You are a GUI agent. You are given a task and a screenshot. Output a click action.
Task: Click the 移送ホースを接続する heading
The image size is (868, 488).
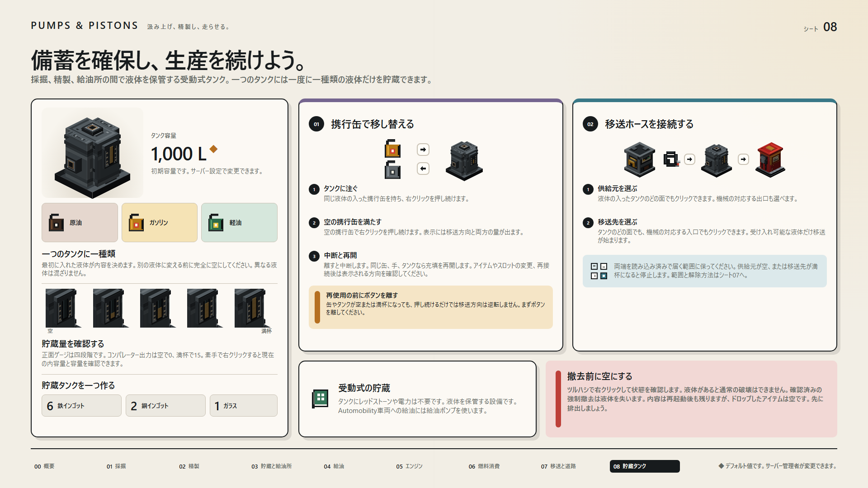pos(649,124)
